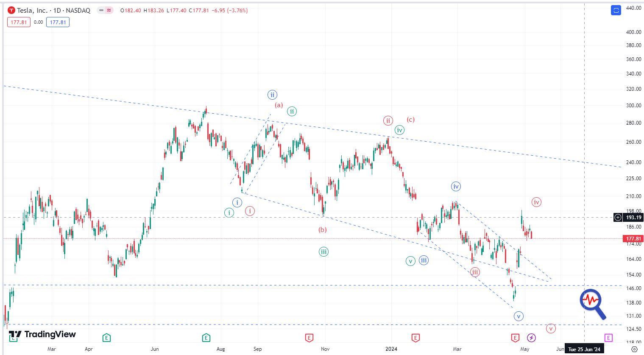644x355 pixels.
Task: Select the blue circled iv wave label
Action: (456, 186)
